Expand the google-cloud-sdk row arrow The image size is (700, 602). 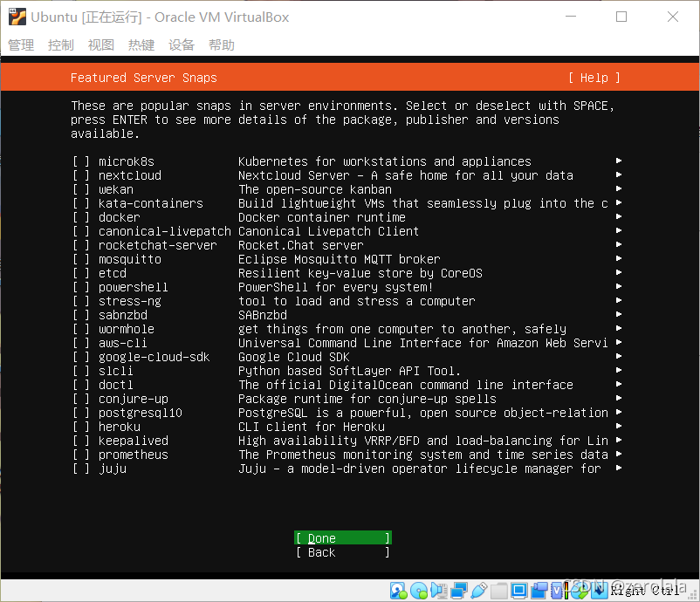click(619, 356)
